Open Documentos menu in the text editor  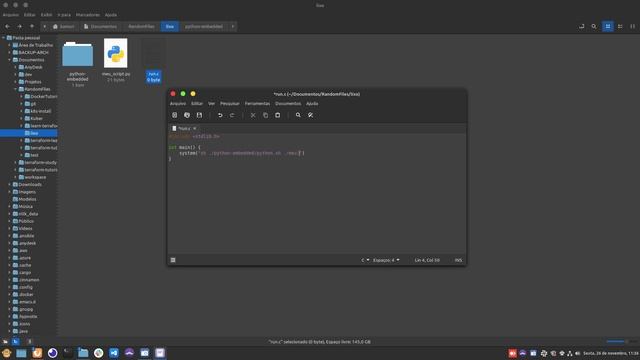click(x=288, y=104)
